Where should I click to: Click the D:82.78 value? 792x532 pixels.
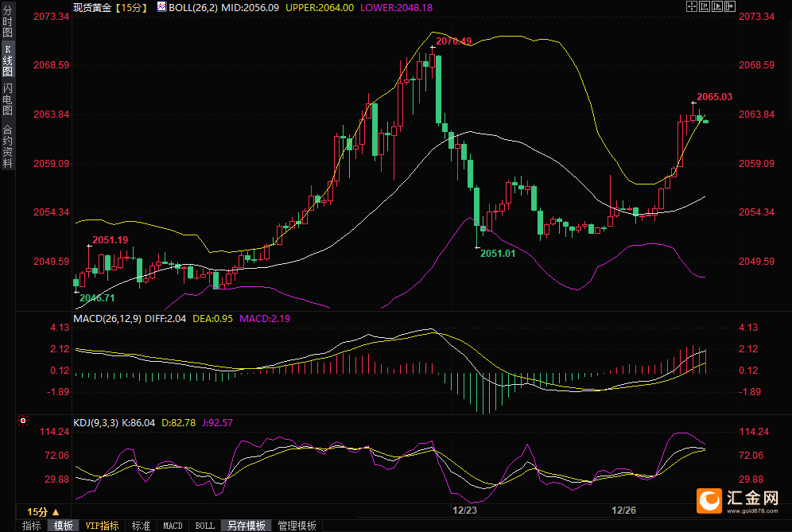pyautogui.click(x=178, y=423)
